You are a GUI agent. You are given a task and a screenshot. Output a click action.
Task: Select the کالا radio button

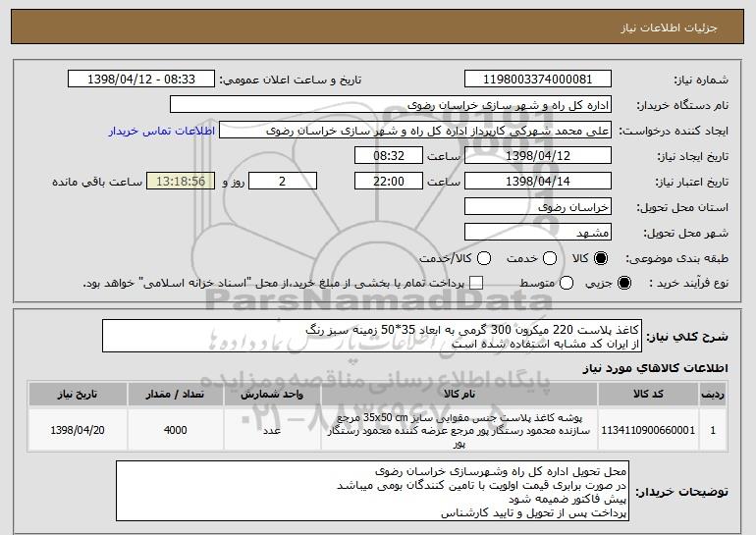pos(601,258)
